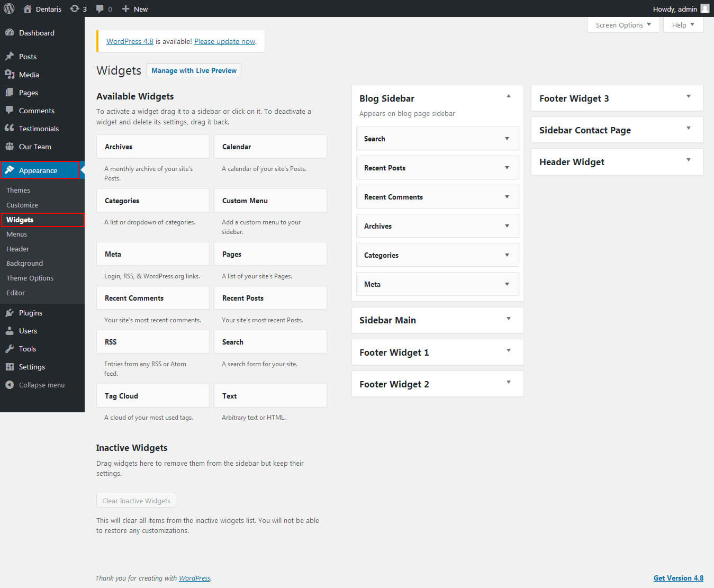
Task: Select the RSS available widget
Action: pos(153,342)
